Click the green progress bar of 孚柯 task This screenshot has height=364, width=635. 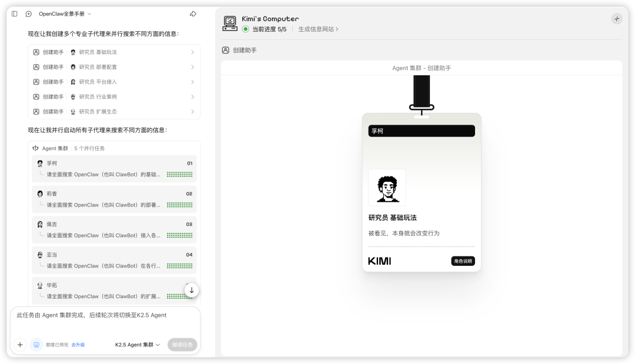179,175
